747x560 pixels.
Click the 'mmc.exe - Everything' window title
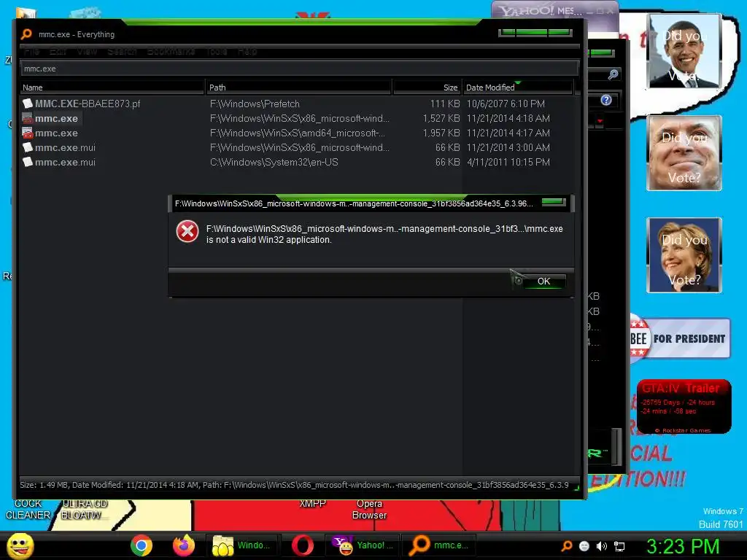(x=76, y=34)
